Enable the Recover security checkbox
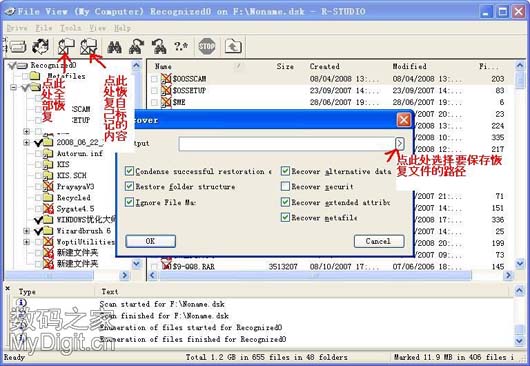The width and height of the screenshot is (530, 366). [285, 186]
